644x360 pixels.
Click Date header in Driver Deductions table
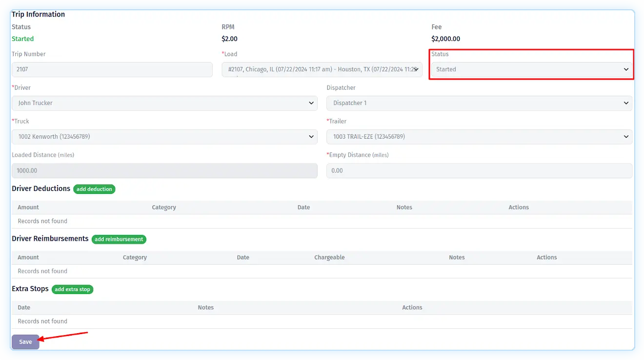[303, 207]
